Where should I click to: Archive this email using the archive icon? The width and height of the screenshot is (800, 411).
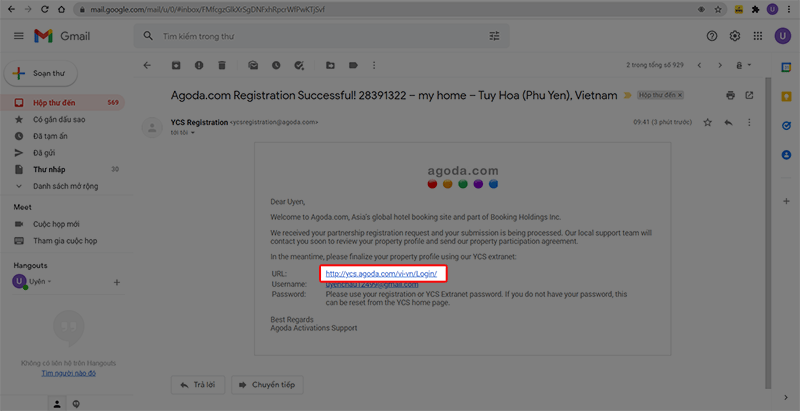176,66
